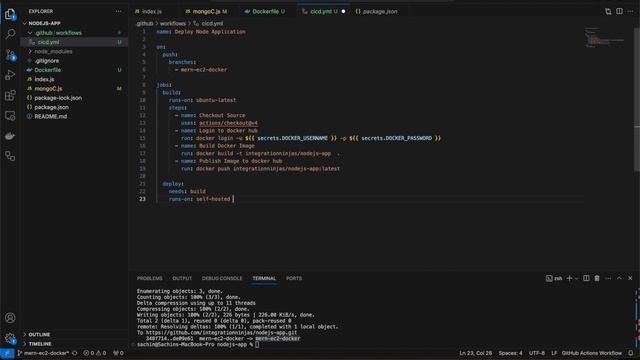Switch to the mongoC.js editor tab
The width and height of the screenshot is (640, 360).
pyautogui.click(x=207, y=11)
